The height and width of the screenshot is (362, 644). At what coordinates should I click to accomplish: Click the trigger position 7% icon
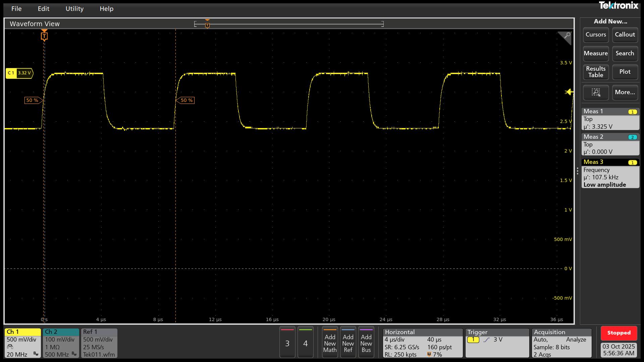point(429,354)
